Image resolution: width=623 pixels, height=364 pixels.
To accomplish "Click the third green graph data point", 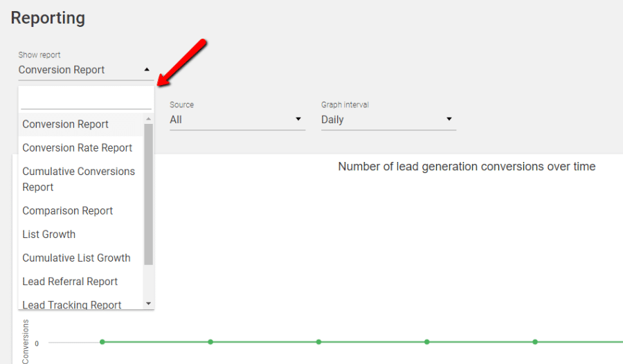I will [x=318, y=342].
